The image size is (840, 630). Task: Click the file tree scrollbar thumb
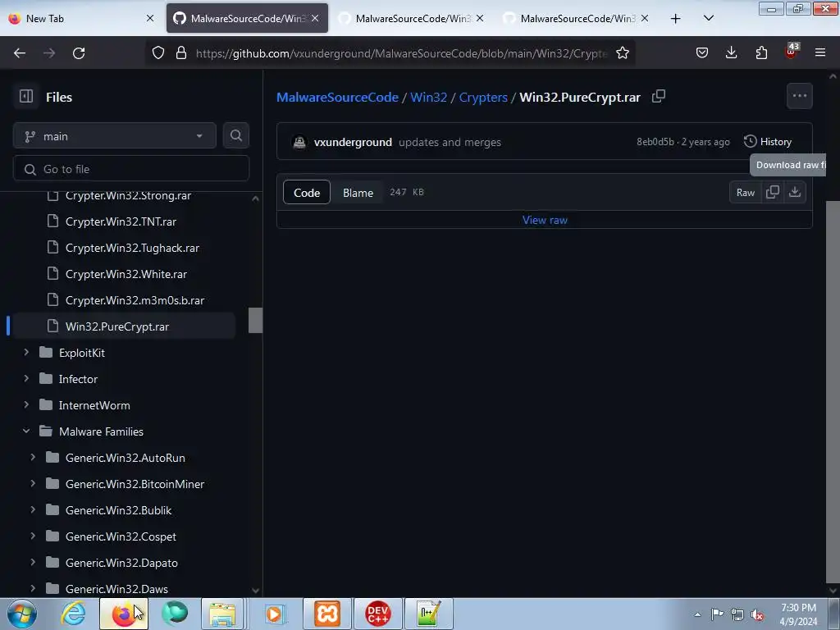pos(256,321)
